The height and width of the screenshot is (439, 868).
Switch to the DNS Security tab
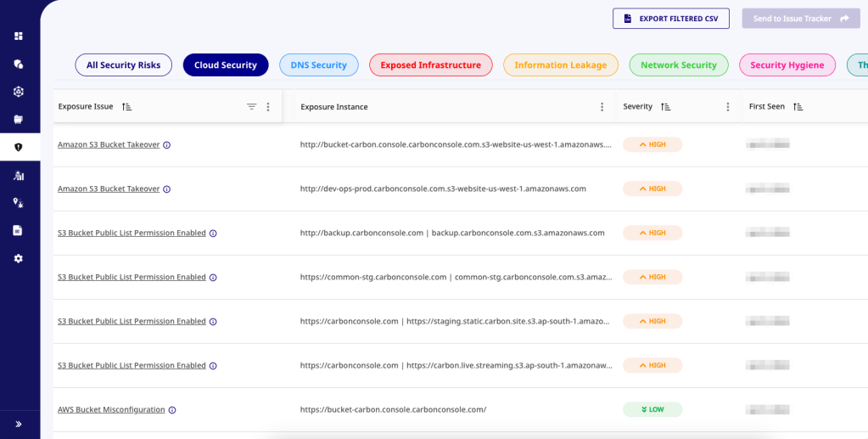318,65
